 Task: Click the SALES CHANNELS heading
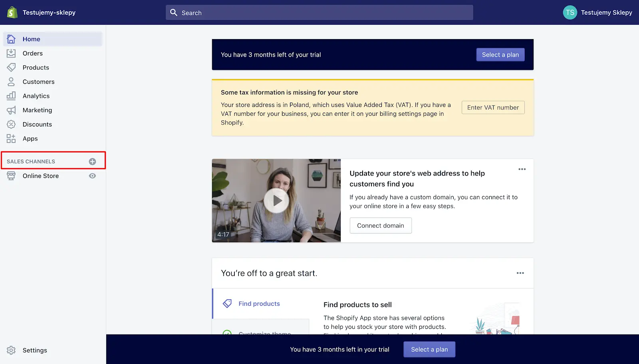(x=31, y=162)
